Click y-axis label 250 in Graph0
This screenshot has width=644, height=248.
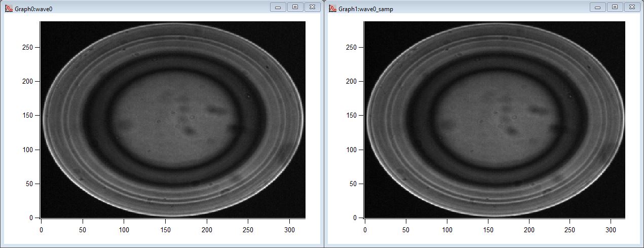[28, 47]
